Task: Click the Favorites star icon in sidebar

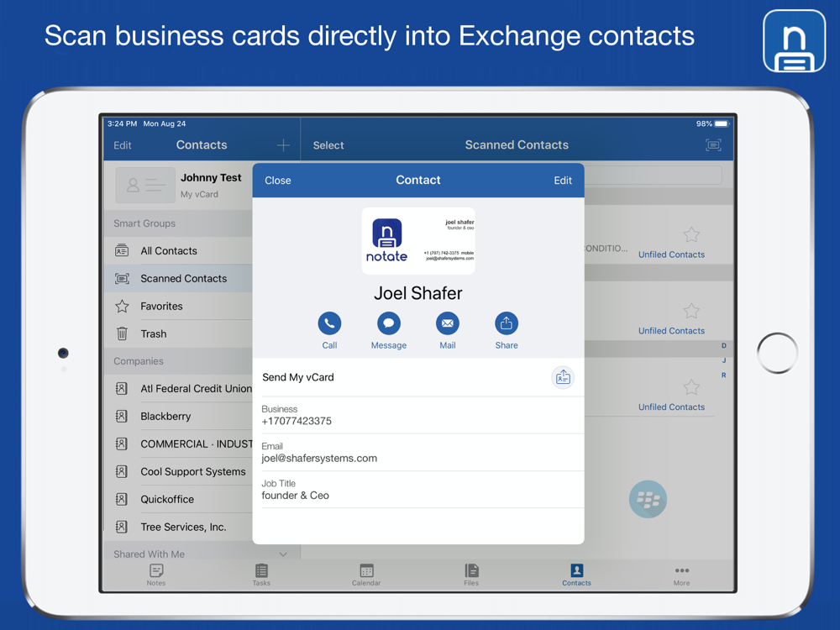Action: (x=122, y=307)
